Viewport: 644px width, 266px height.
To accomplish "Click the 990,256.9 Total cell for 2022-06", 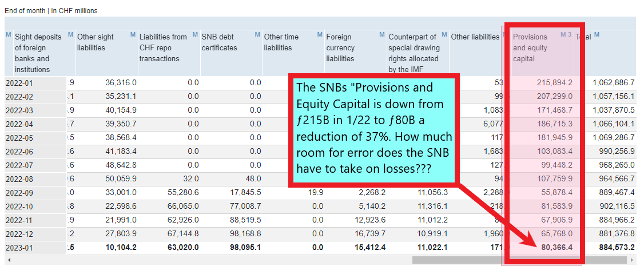I will pos(617,152).
